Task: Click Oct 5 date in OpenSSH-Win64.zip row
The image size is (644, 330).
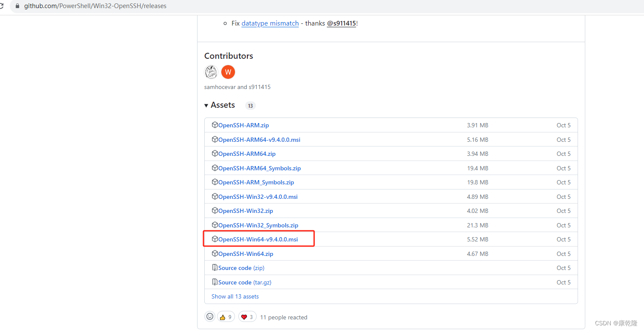Action: click(564, 254)
